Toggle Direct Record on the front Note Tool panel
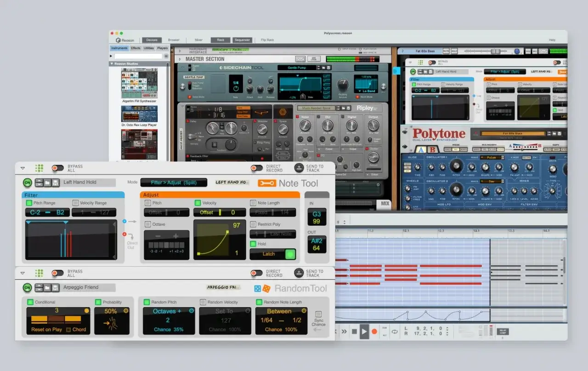 [x=257, y=168]
